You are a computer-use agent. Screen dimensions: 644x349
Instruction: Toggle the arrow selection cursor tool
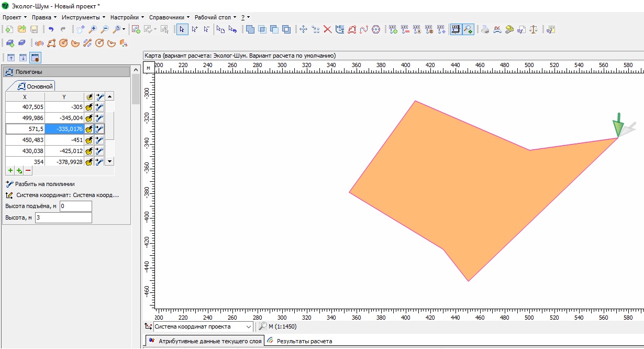[x=182, y=29]
